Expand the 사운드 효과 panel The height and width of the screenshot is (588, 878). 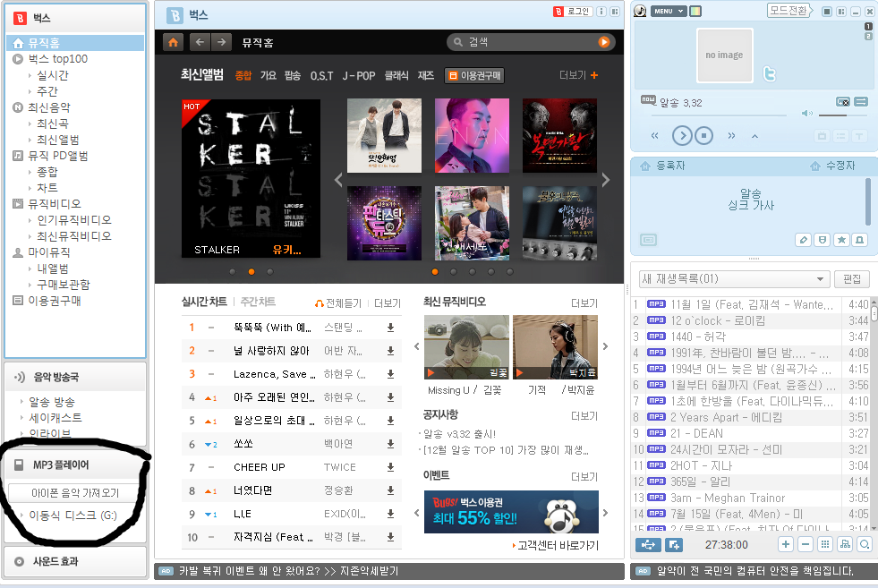[x=75, y=561]
